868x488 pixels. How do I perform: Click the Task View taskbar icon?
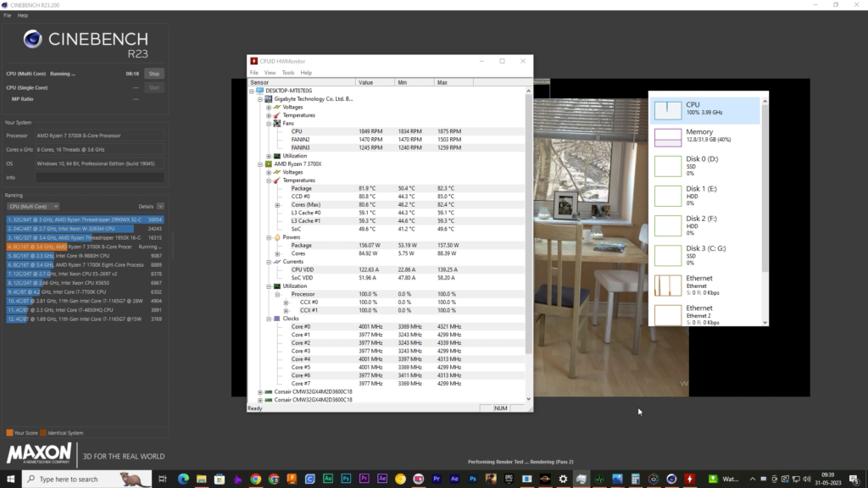(x=162, y=479)
